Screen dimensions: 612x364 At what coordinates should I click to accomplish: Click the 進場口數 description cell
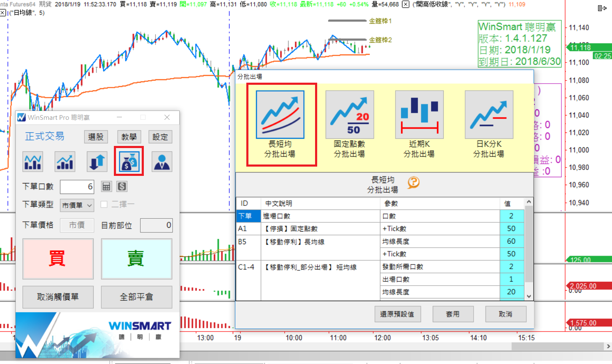(x=321, y=216)
